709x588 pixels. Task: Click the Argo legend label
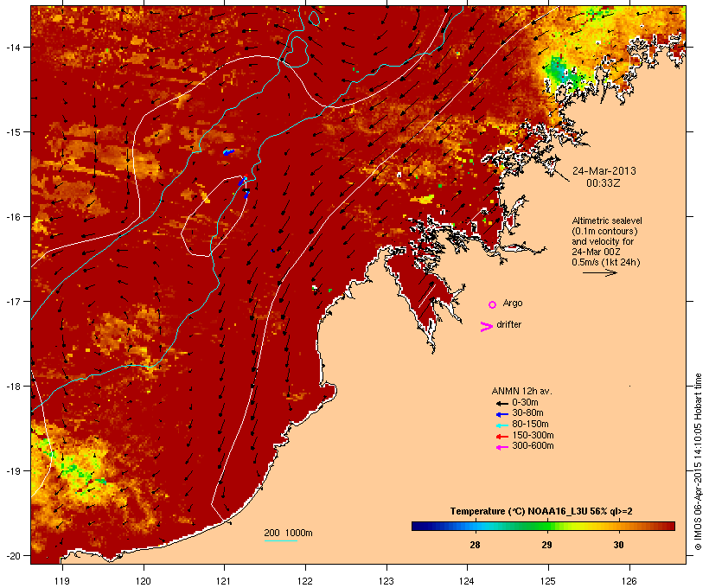pyautogui.click(x=513, y=303)
